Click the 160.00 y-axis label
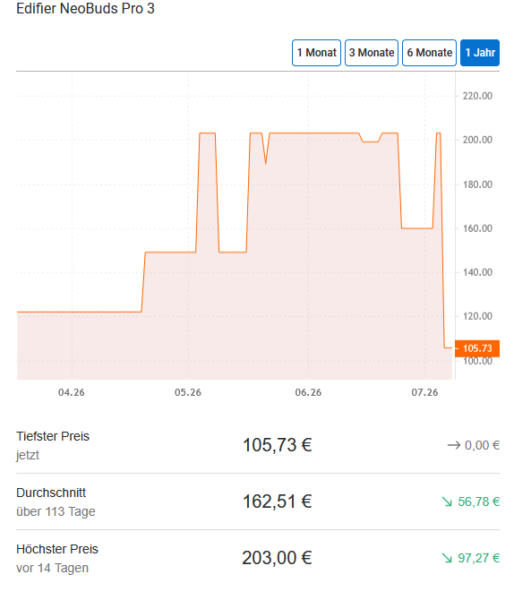Viewport: 514px width, 600px height. point(477,228)
